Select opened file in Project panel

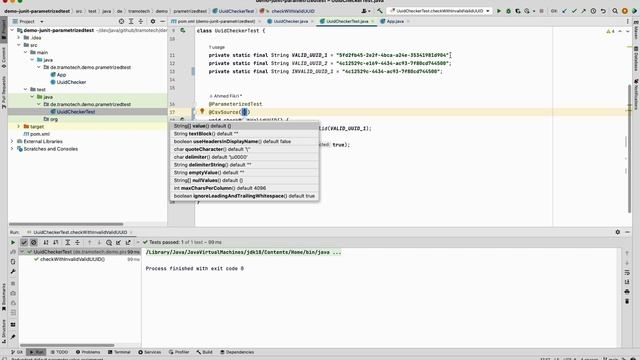(x=121, y=21)
